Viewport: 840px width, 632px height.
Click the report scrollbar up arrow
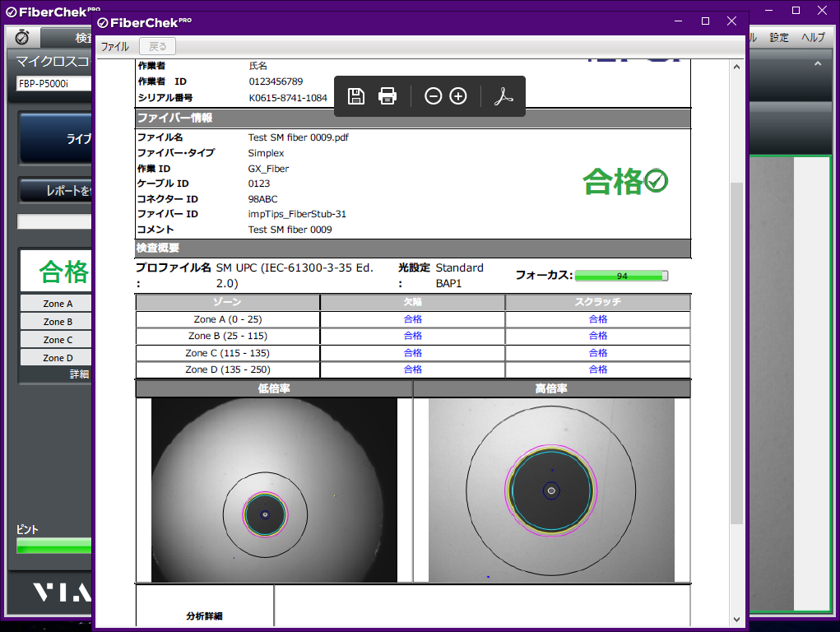point(736,67)
